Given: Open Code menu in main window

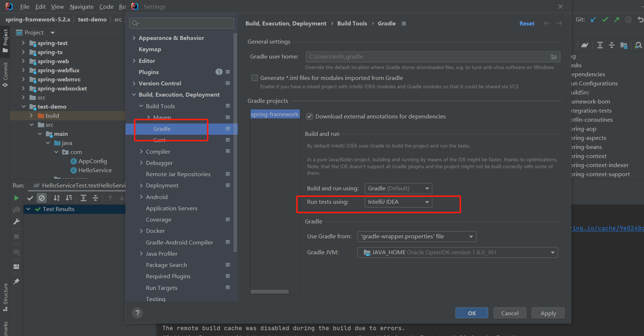Looking at the screenshot, I should (x=106, y=7).
